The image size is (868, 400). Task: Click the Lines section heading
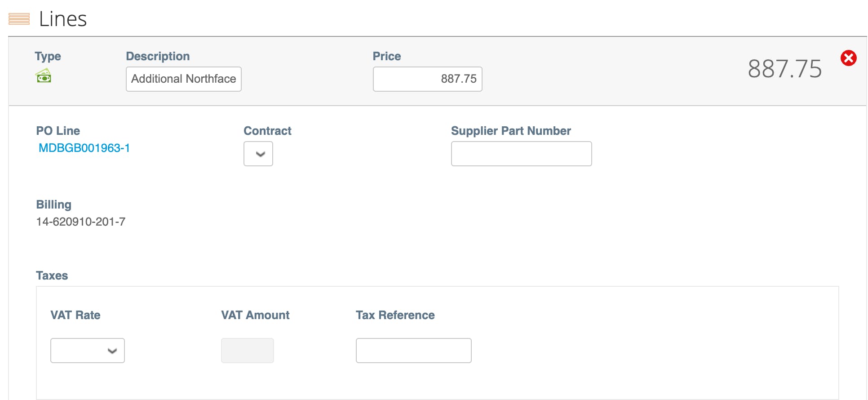[63, 19]
